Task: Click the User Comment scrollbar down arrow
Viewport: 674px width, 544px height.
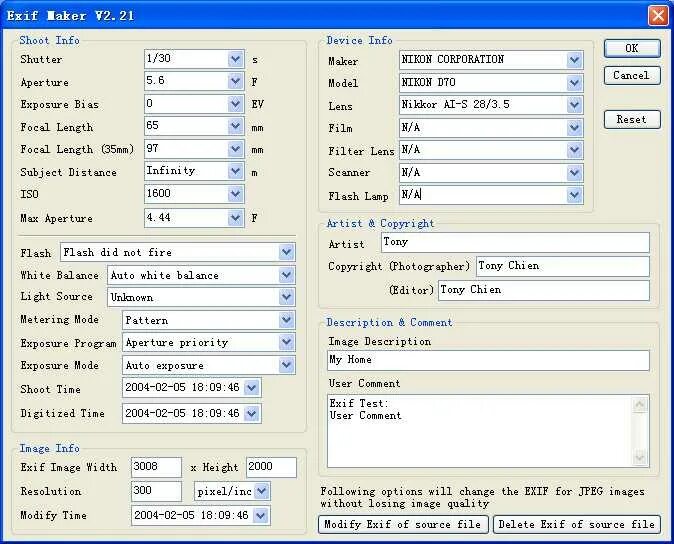Action: pyautogui.click(x=640, y=458)
